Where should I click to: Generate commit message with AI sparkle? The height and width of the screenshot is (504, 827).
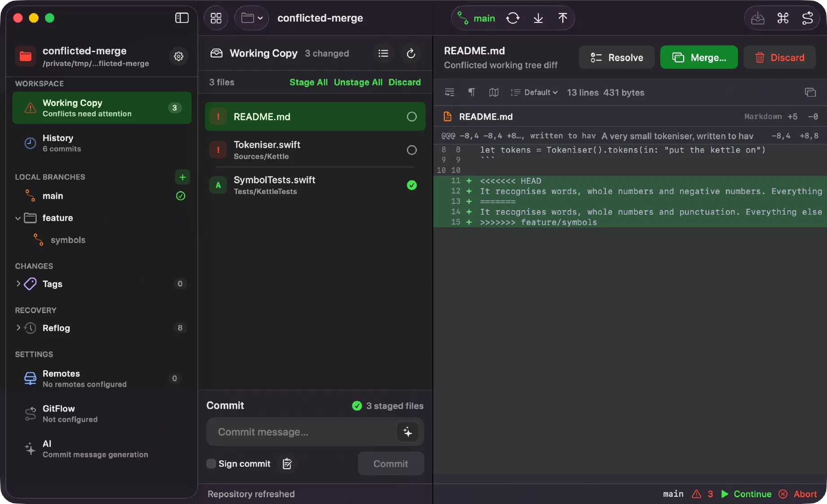408,432
